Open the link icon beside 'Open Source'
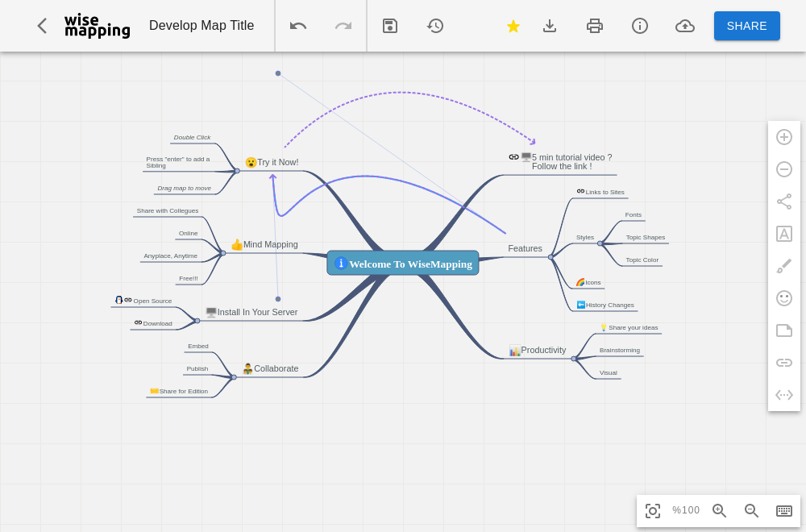The width and height of the screenshot is (806, 532). pyautogui.click(x=128, y=300)
